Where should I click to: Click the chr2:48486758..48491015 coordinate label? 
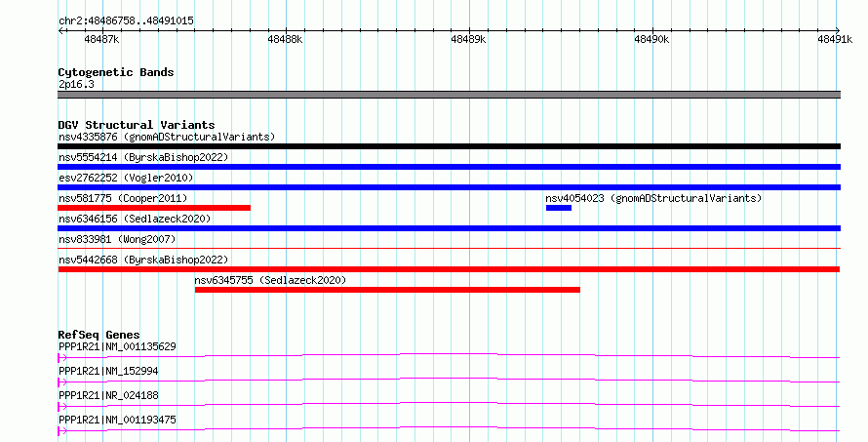coord(126,20)
